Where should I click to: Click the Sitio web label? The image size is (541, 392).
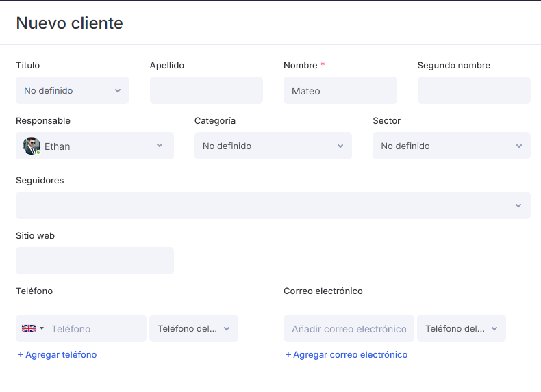(35, 235)
